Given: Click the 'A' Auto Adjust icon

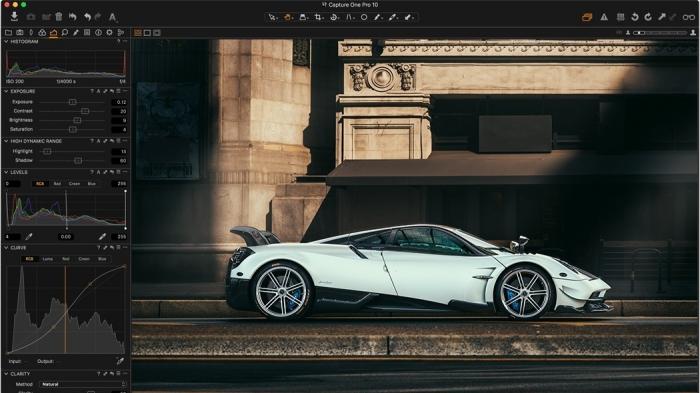Looking at the screenshot, I should 112,17.
